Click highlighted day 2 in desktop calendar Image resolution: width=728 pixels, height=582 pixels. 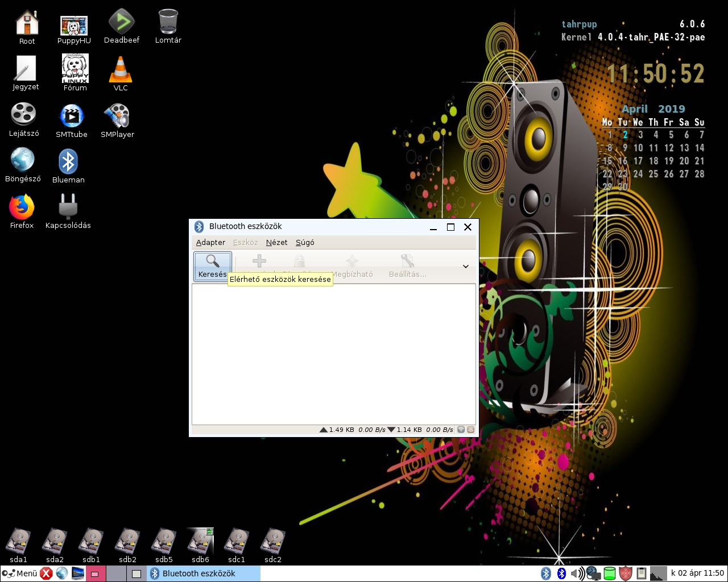(x=625, y=135)
